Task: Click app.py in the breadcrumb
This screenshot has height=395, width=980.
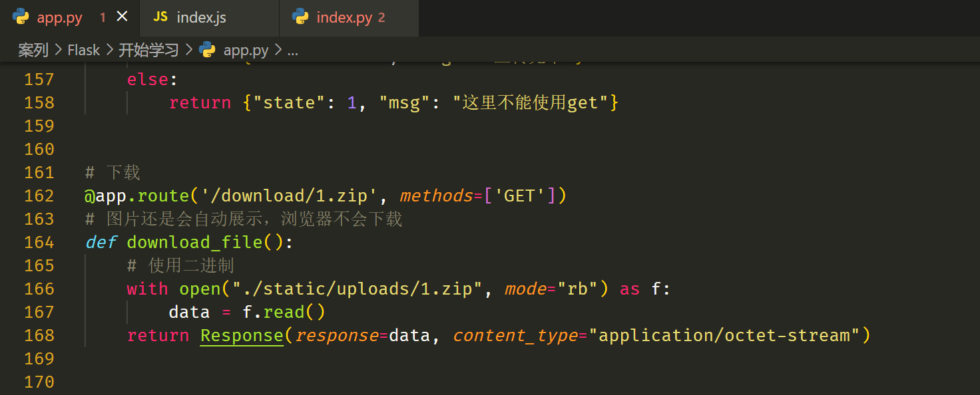Action: tap(246, 50)
